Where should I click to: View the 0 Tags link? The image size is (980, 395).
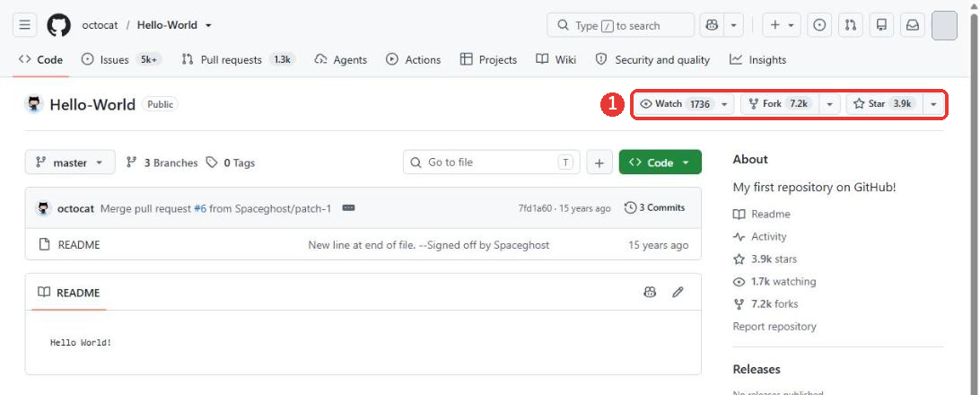coord(231,162)
